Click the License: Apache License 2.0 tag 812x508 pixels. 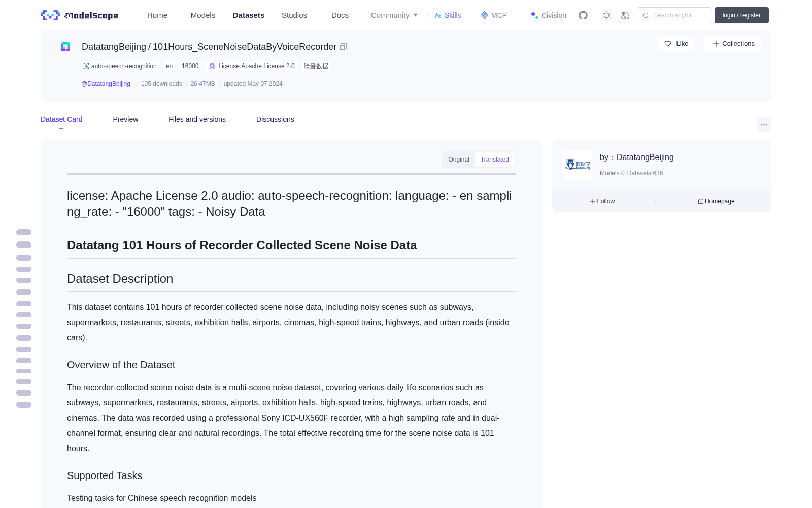(252, 66)
